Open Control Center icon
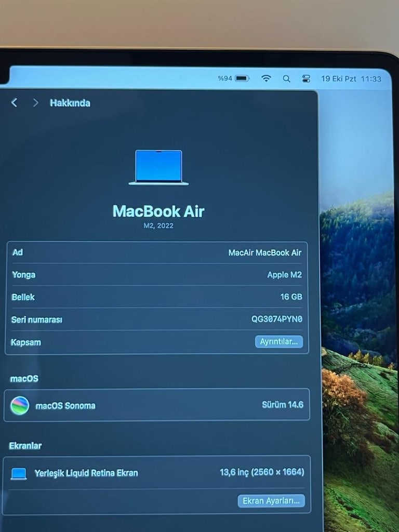399x532 pixels. (x=306, y=79)
